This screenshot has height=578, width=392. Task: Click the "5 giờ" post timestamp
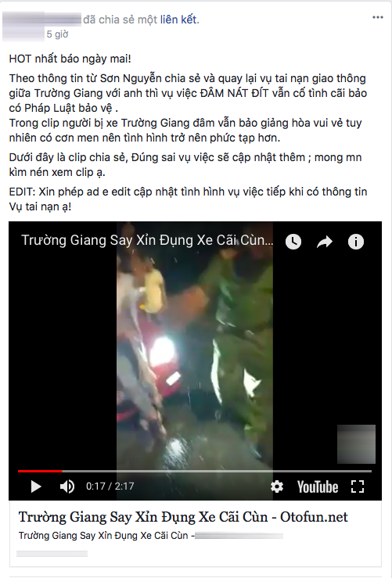[x=57, y=34]
